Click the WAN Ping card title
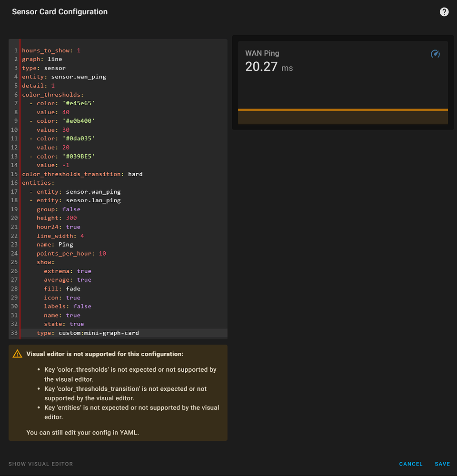This screenshot has height=476, width=457. tap(262, 53)
